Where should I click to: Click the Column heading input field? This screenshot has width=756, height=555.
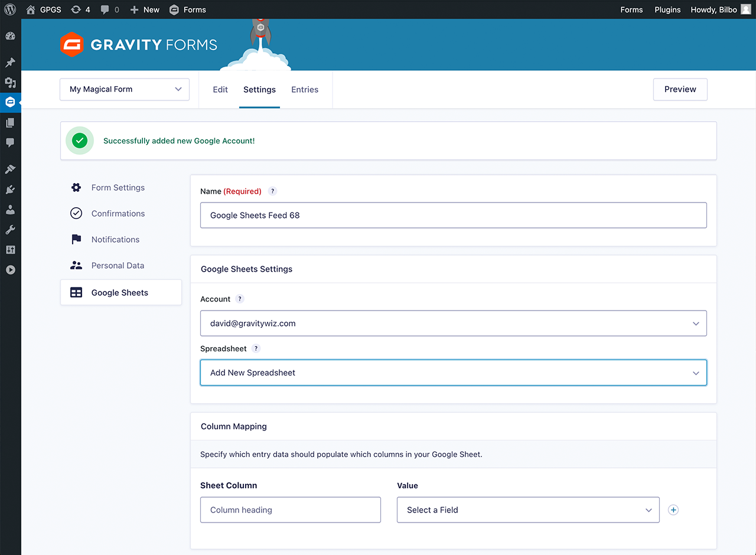(x=291, y=510)
